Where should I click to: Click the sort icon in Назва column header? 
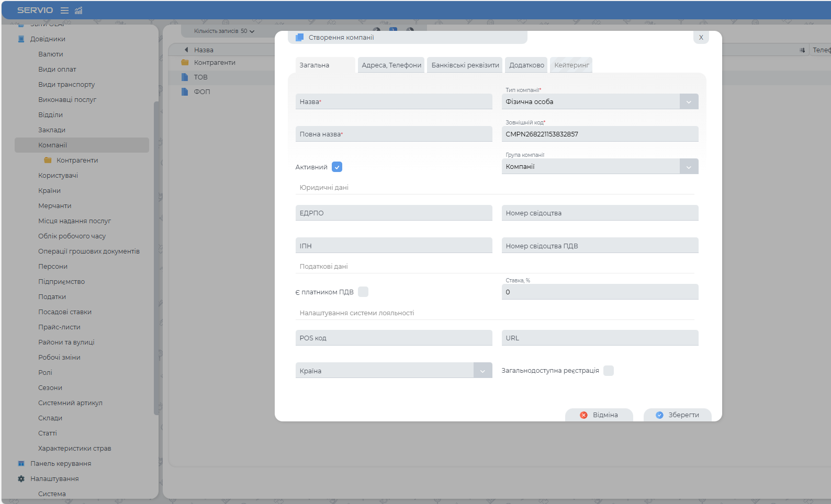(x=186, y=50)
